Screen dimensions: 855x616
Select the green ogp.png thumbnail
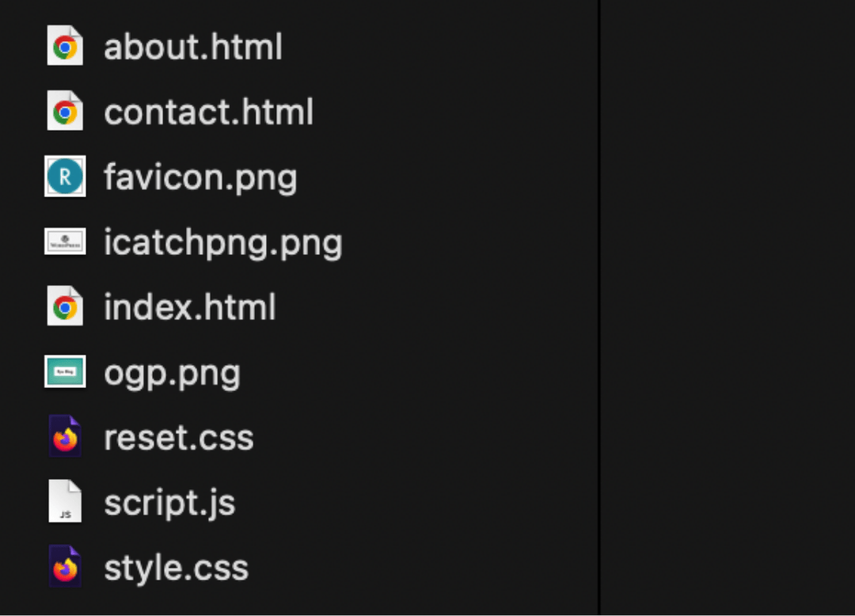click(x=65, y=371)
